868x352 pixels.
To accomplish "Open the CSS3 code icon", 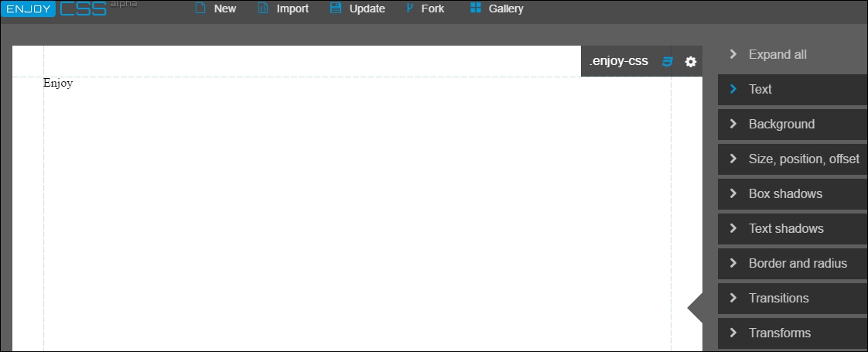I will (668, 61).
